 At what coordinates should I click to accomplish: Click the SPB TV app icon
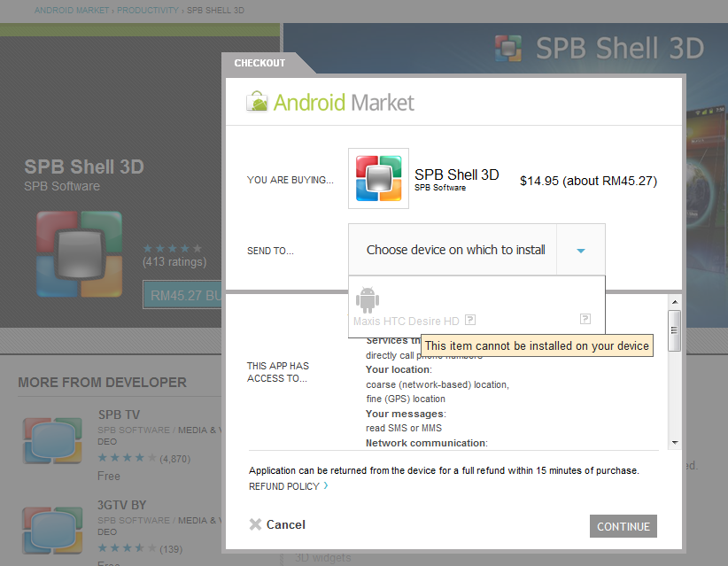point(53,438)
